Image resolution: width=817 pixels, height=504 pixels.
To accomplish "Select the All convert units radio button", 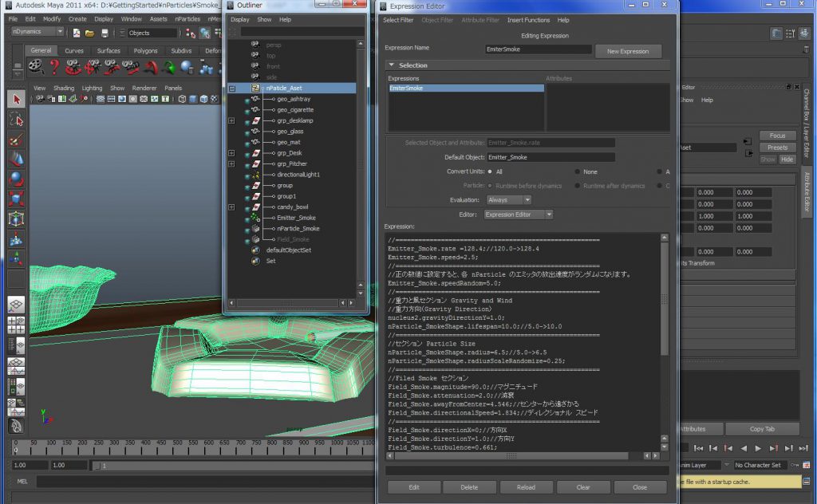I will click(x=490, y=171).
